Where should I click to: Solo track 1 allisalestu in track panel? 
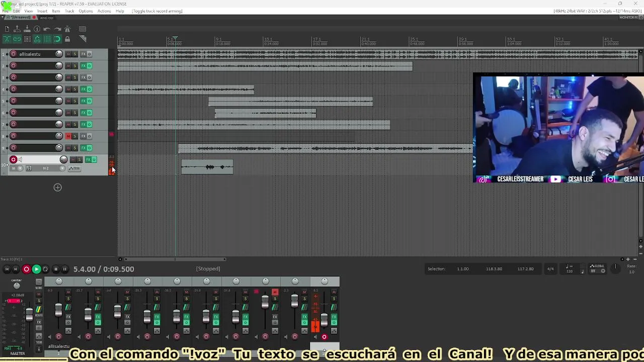click(75, 54)
